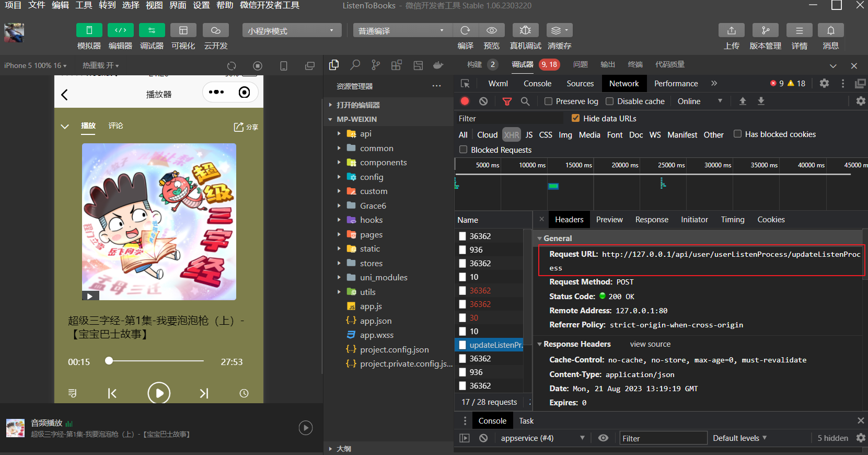
Task: Open project details button
Action: [799, 30]
